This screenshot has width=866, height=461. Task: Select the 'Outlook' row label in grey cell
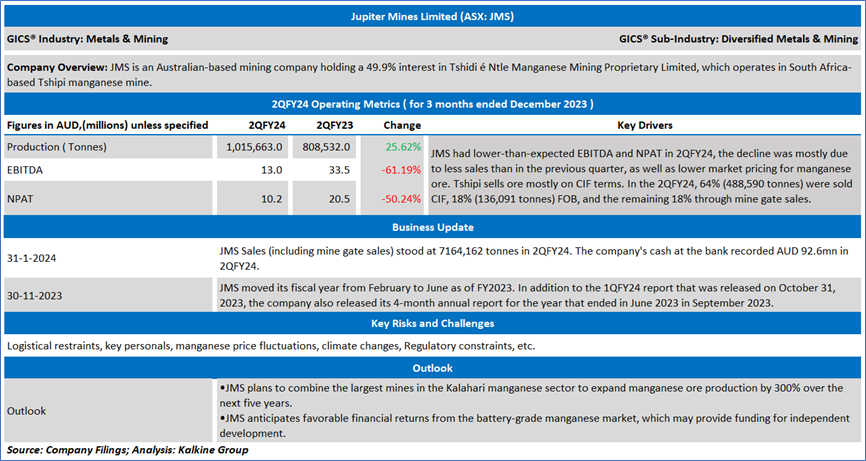(x=27, y=411)
